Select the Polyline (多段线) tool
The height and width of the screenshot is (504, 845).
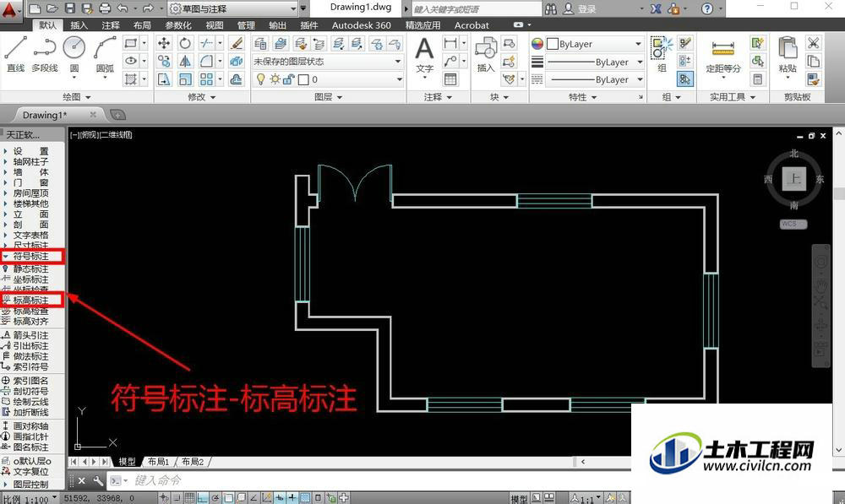click(x=44, y=53)
